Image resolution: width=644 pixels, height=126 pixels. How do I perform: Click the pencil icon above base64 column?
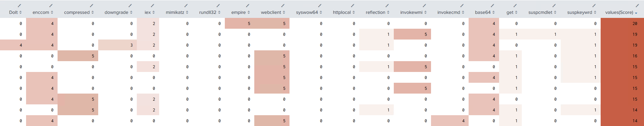click(x=492, y=5)
